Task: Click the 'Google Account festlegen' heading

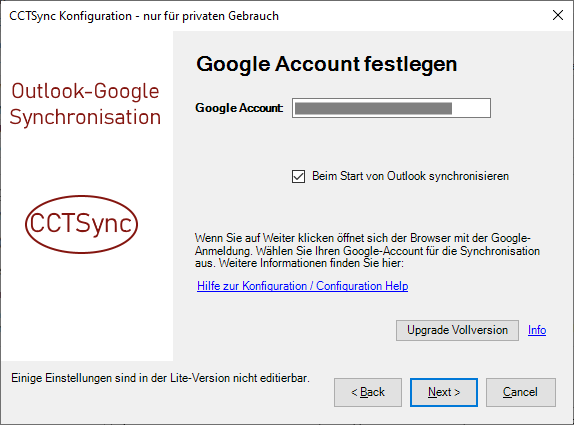Action: [x=327, y=64]
